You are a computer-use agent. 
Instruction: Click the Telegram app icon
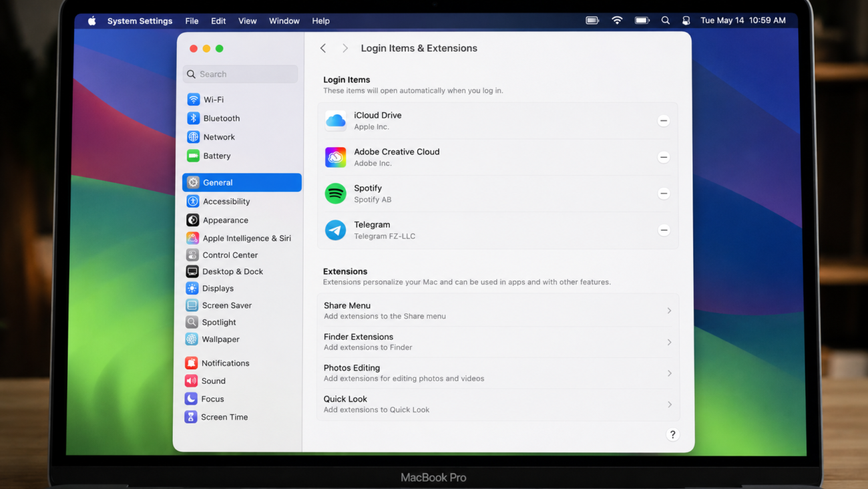335,230
